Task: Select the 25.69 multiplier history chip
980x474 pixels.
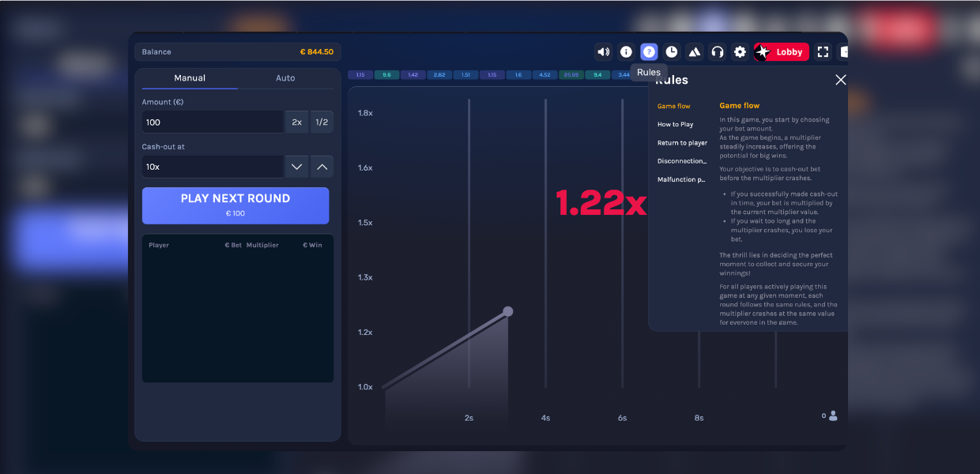Action: [571, 75]
